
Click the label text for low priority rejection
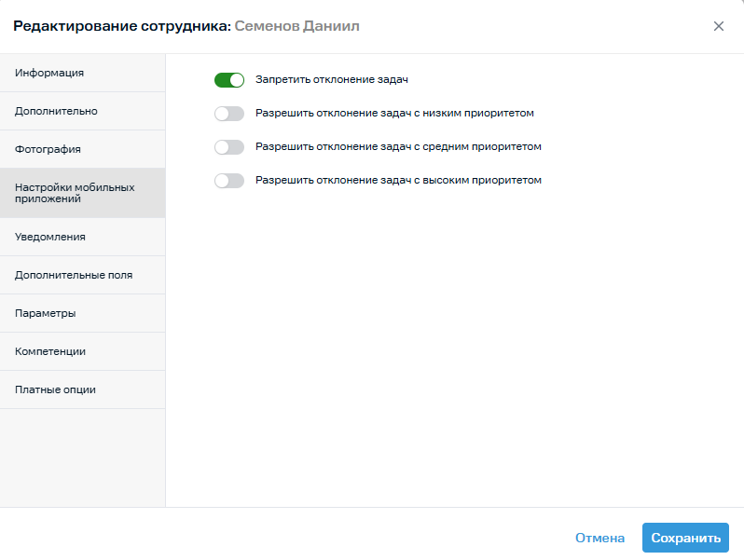coord(394,114)
